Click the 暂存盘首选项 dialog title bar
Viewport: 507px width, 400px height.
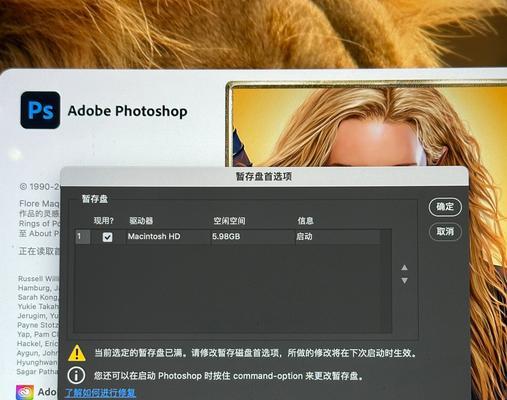coord(264,176)
